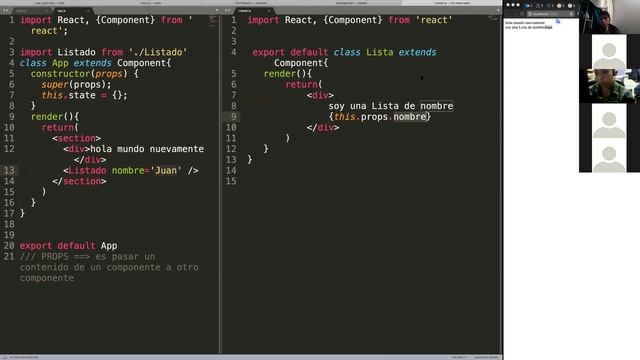Click '{this.props.nombre}' in Listado.js
The width and height of the screenshot is (640, 360).
pos(380,116)
